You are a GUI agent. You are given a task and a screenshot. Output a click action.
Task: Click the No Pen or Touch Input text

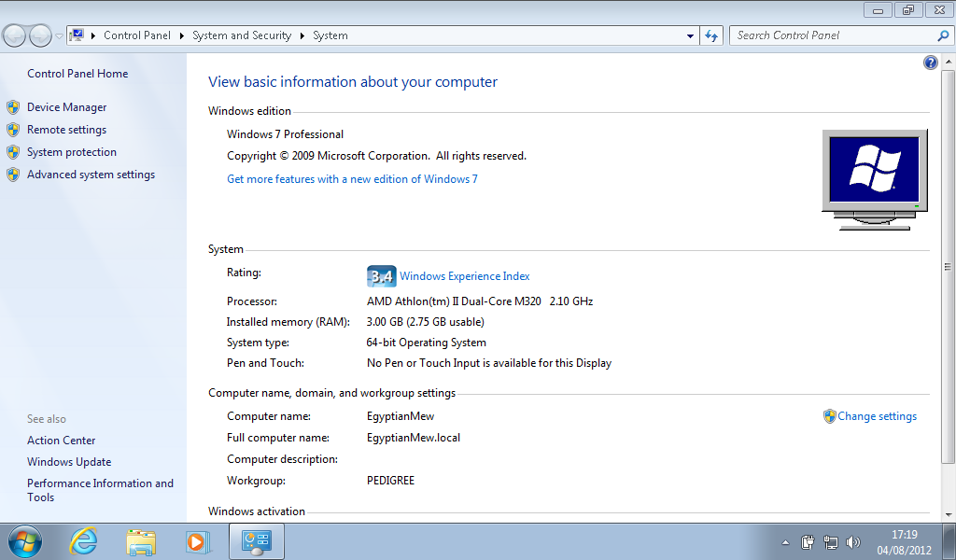(x=489, y=363)
